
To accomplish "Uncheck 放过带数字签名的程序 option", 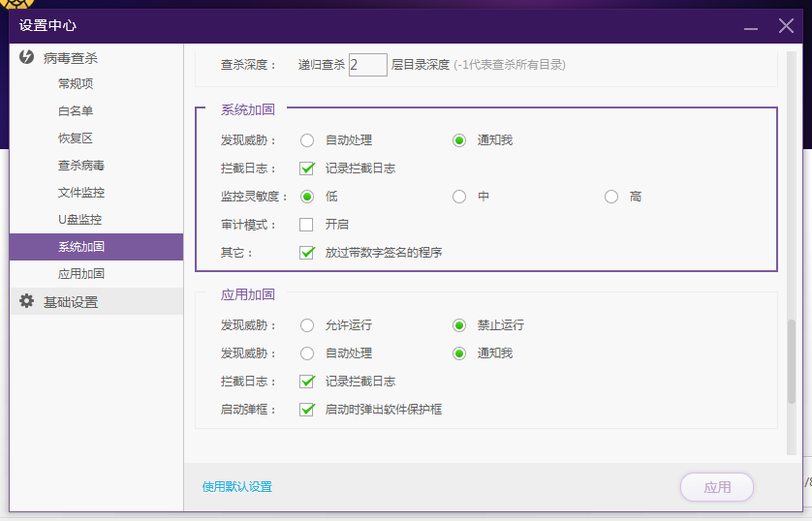I will pyautogui.click(x=306, y=253).
